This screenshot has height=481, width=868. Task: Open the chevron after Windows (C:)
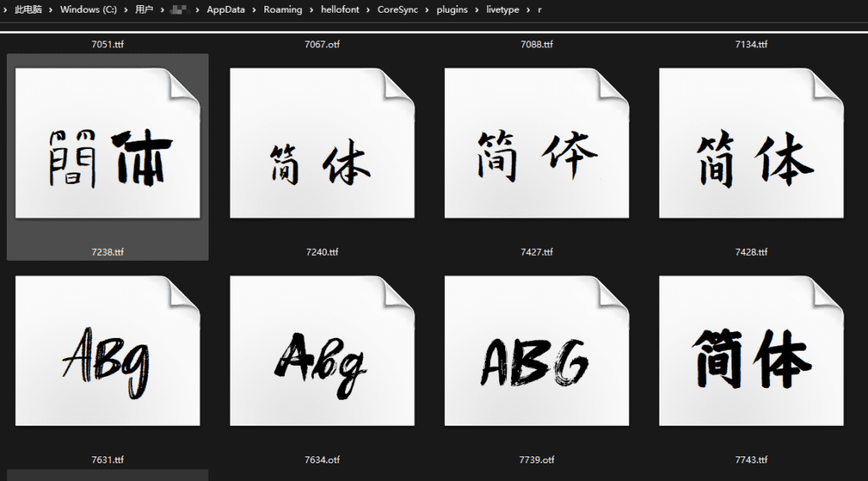tap(125, 10)
